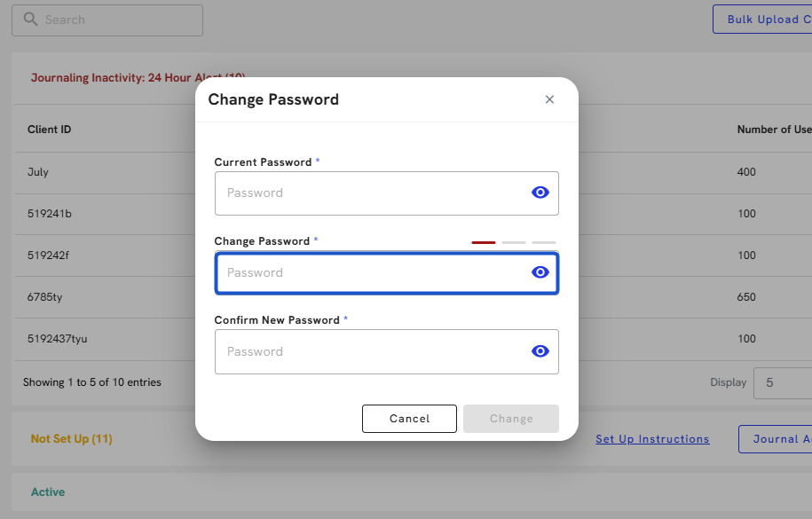Click the Bulk Upload button

[x=763, y=20]
